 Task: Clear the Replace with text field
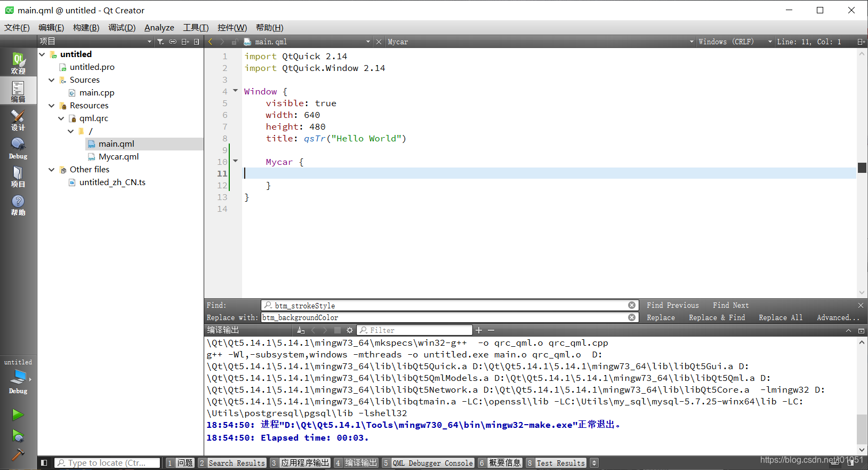(632, 317)
